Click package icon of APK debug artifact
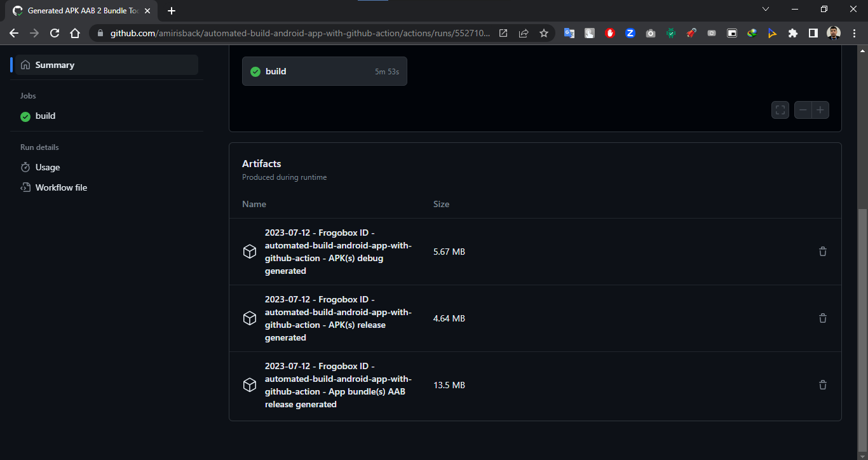This screenshot has width=868, height=460. pos(250,252)
